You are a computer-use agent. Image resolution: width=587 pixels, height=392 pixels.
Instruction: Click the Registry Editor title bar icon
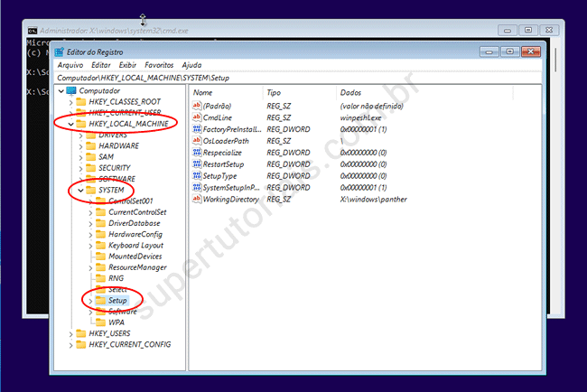point(59,51)
